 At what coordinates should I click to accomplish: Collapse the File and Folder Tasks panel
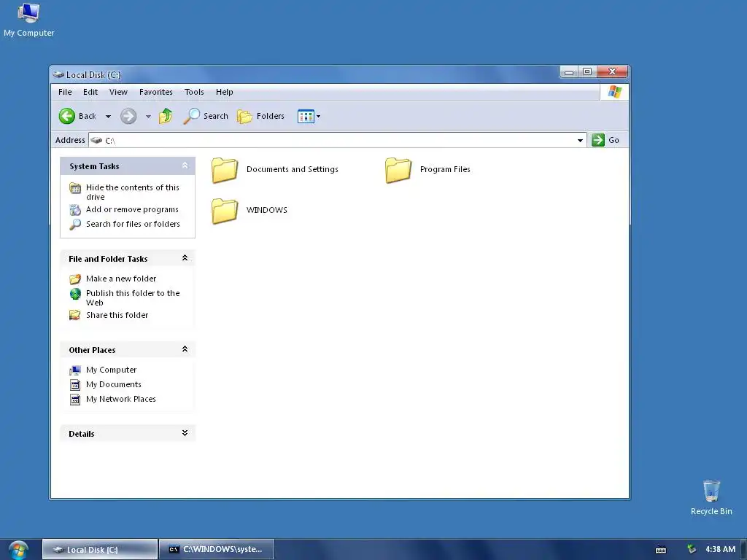(185, 258)
